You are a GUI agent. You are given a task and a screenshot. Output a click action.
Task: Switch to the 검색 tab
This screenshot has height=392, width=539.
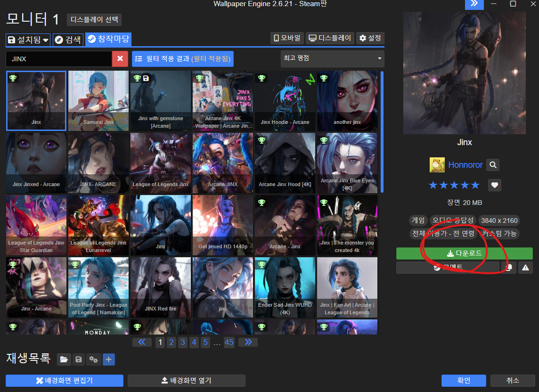point(68,40)
